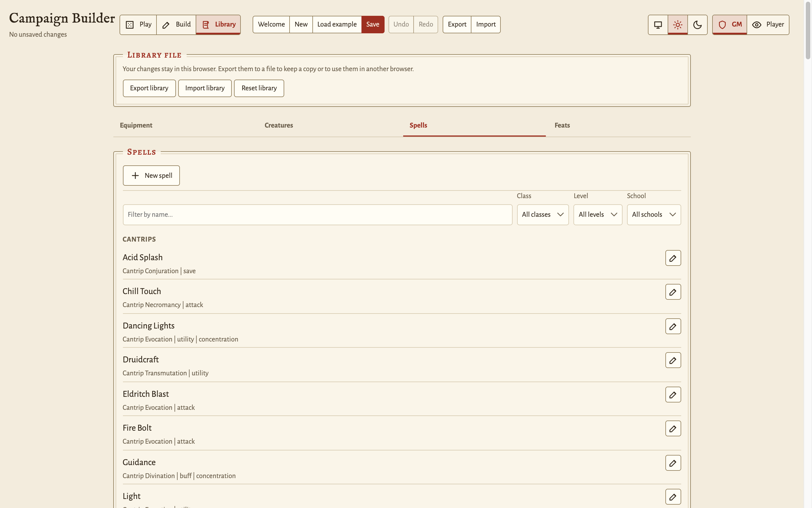The width and height of the screenshot is (812, 508).
Task: Edit the Light spell
Action: point(673,497)
